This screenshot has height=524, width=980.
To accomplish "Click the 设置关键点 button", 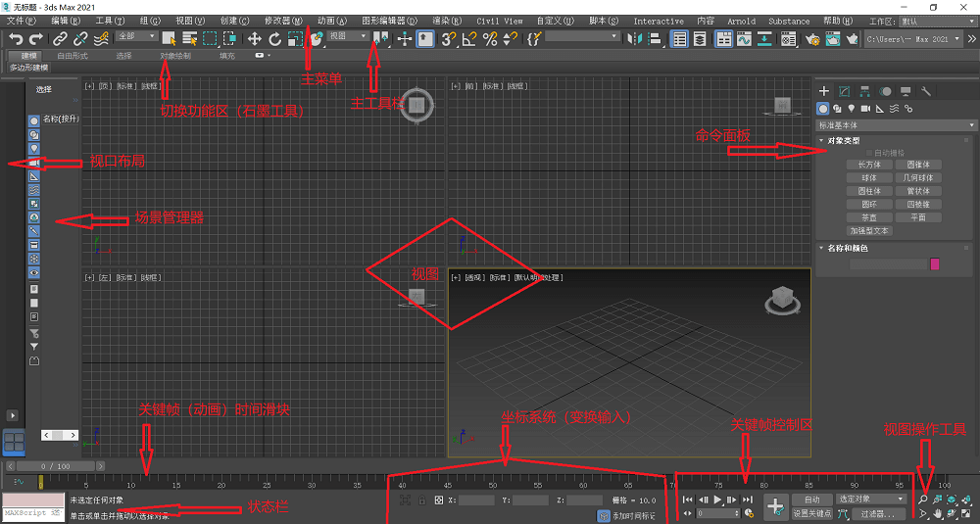I will pos(811,513).
